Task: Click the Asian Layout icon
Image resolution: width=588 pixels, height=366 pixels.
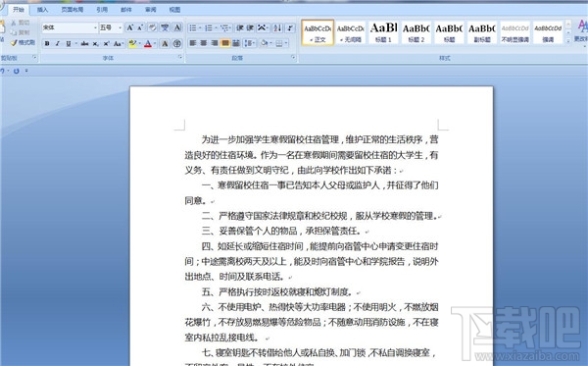Action: [262, 27]
